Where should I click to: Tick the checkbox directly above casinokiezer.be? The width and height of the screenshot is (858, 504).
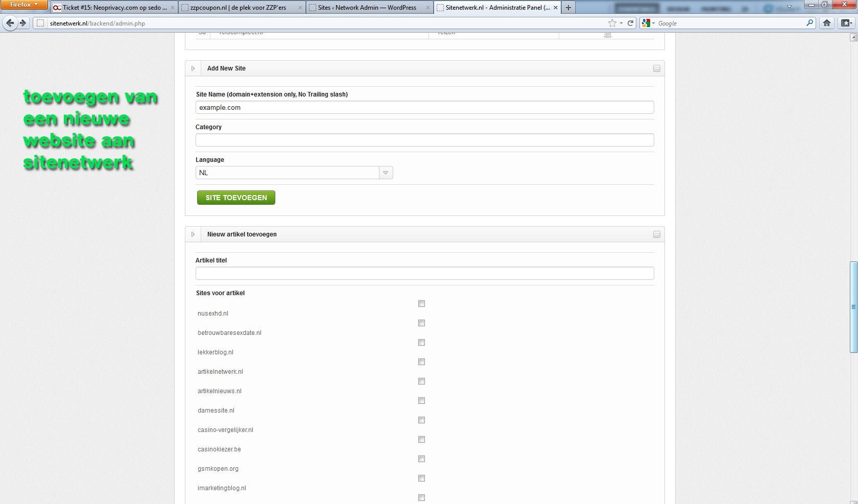421,440
